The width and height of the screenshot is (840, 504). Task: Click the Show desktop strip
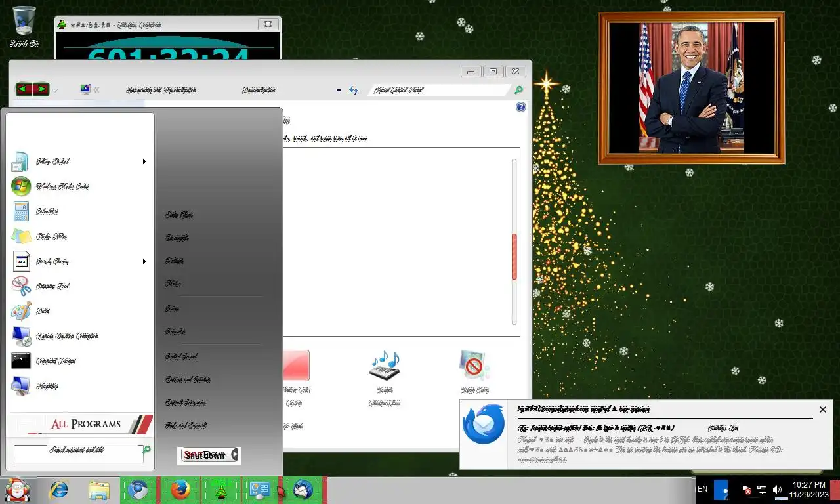835,490
